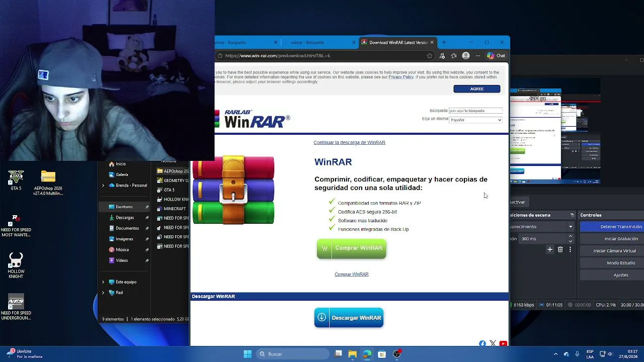Launch Need for Speed Most Wanted shortcut

(16, 226)
